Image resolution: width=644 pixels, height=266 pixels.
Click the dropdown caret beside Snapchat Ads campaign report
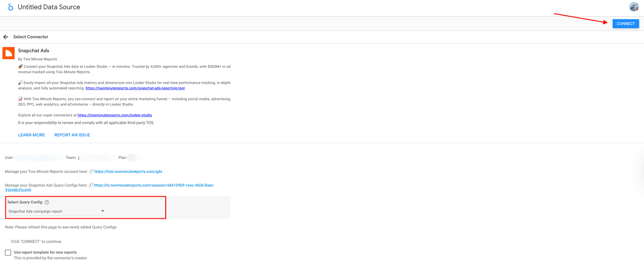click(x=103, y=210)
